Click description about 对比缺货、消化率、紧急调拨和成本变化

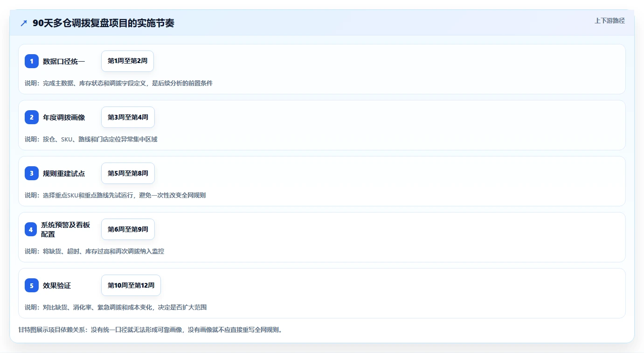coord(116,307)
